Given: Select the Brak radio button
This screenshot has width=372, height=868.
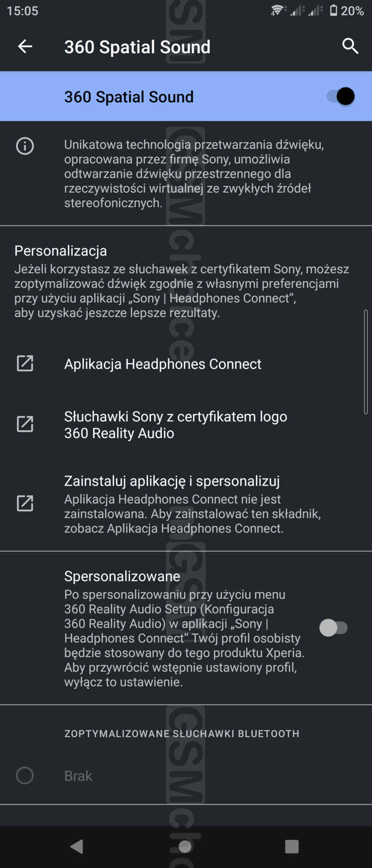Looking at the screenshot, I should (x=25, y=776).
